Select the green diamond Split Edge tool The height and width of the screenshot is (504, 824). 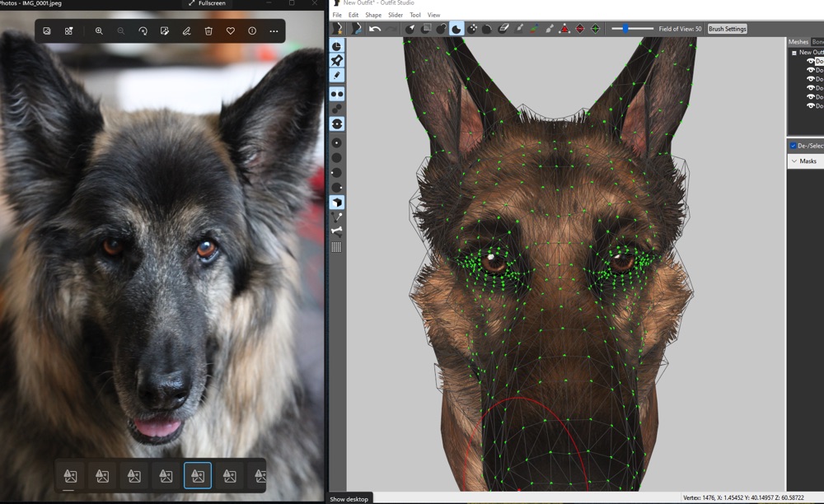click(x=596, y=29)
